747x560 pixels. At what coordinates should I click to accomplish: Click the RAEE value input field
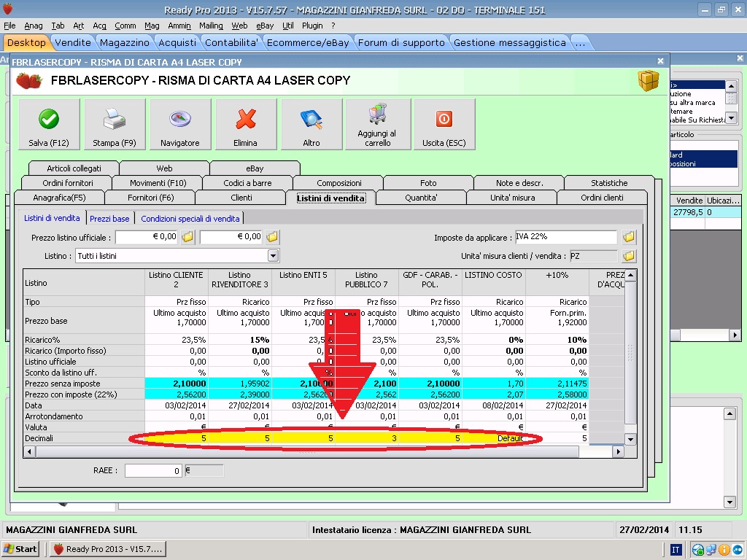pos(153,470)
